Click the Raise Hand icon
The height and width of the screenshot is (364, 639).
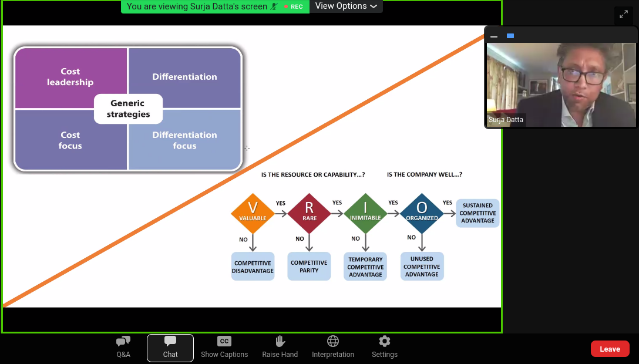click(x=280, y=347)
